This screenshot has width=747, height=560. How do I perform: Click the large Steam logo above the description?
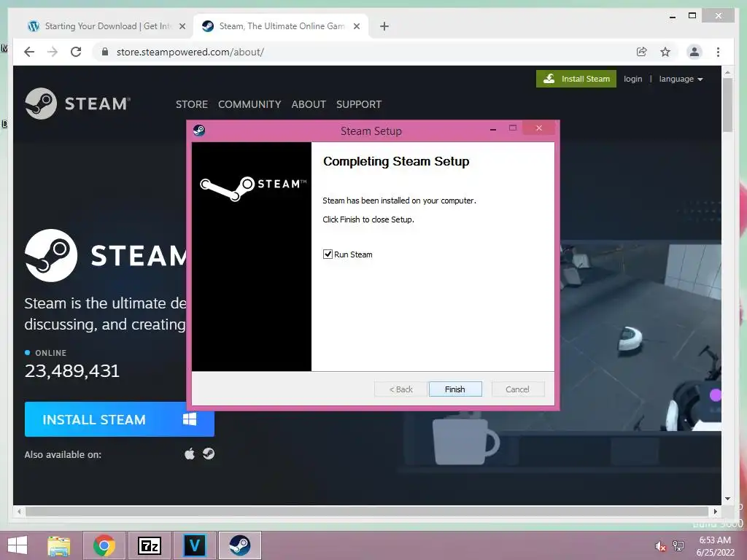pyautogui.click(x=51, y=255)
